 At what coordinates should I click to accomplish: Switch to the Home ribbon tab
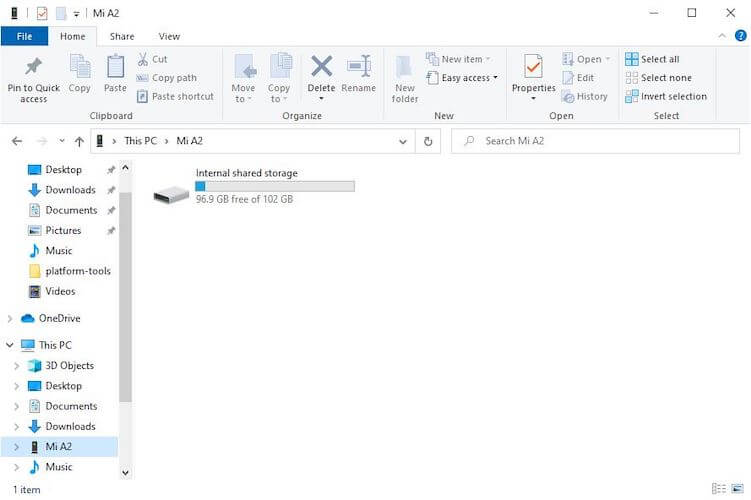click(72, 36)
